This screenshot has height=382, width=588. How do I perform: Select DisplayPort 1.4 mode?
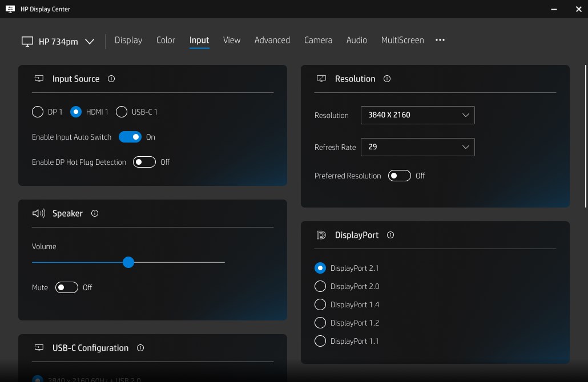click(x=320, y=304)
